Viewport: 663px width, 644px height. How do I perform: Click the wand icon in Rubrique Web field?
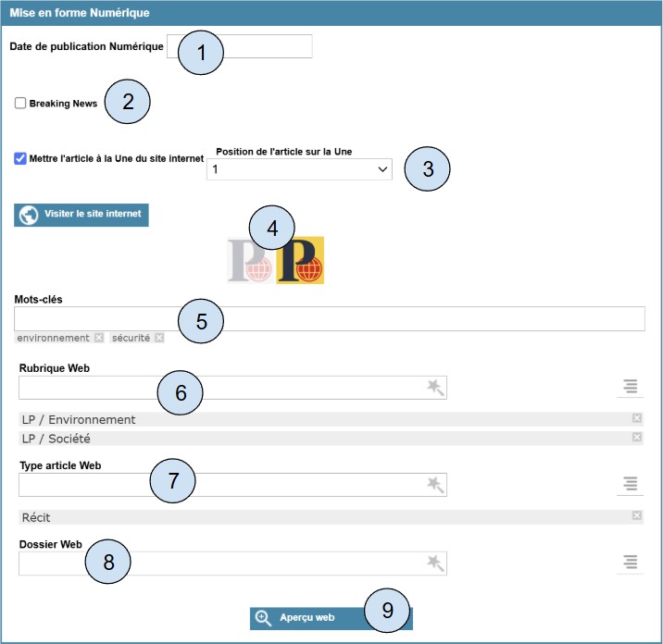click(x=435, y=388)
